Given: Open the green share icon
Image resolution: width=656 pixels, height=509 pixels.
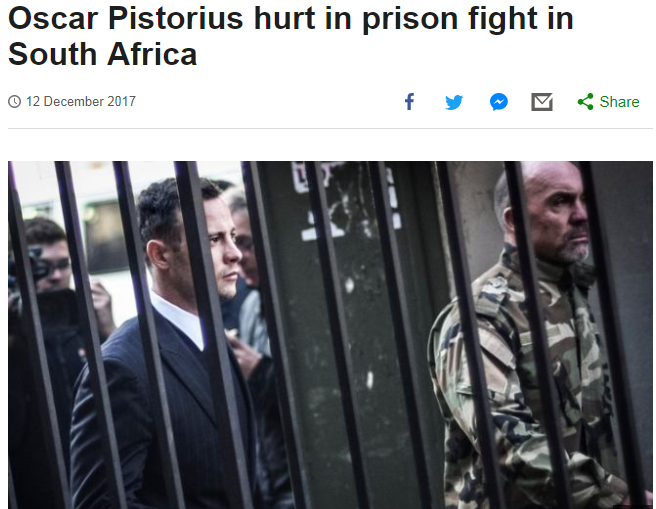Looking at the screenshot, I should 585,102.
